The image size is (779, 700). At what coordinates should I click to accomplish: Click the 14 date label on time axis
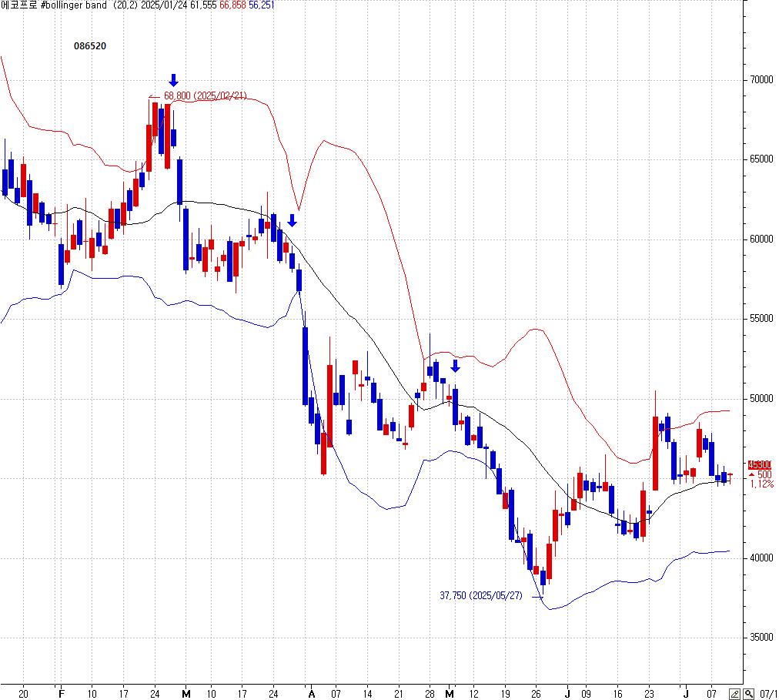coord(368,694)
